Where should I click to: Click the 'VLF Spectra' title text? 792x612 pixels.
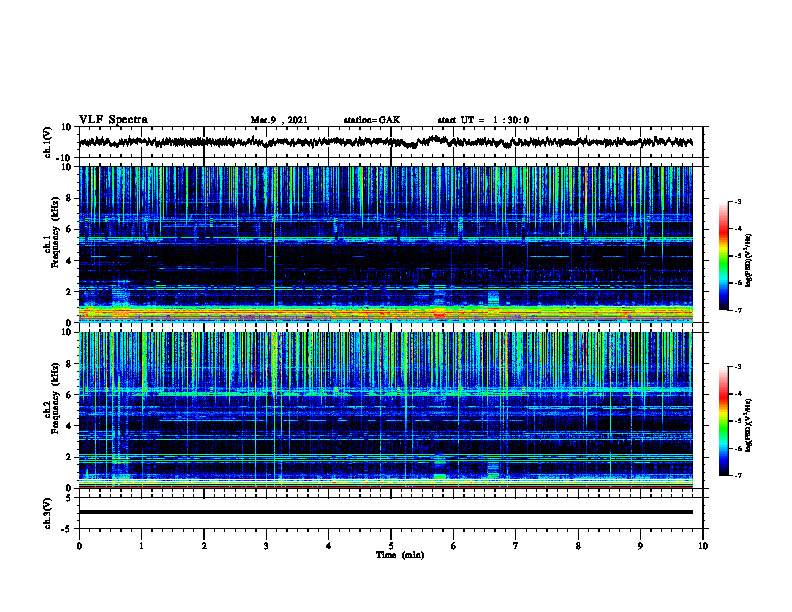(x=113, y=120)
